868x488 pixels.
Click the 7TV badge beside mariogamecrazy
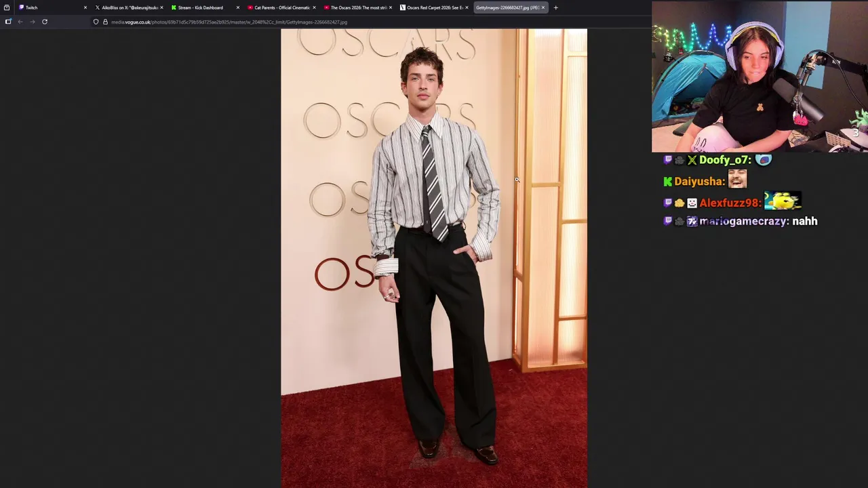click(x=692, y=221)
